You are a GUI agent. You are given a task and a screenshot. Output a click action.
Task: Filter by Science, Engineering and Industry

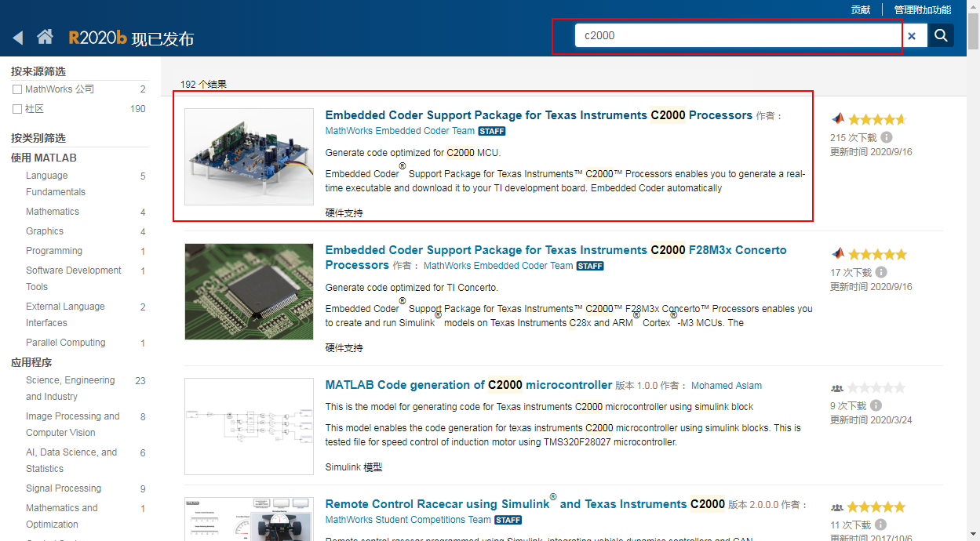[x=71, y=388]
